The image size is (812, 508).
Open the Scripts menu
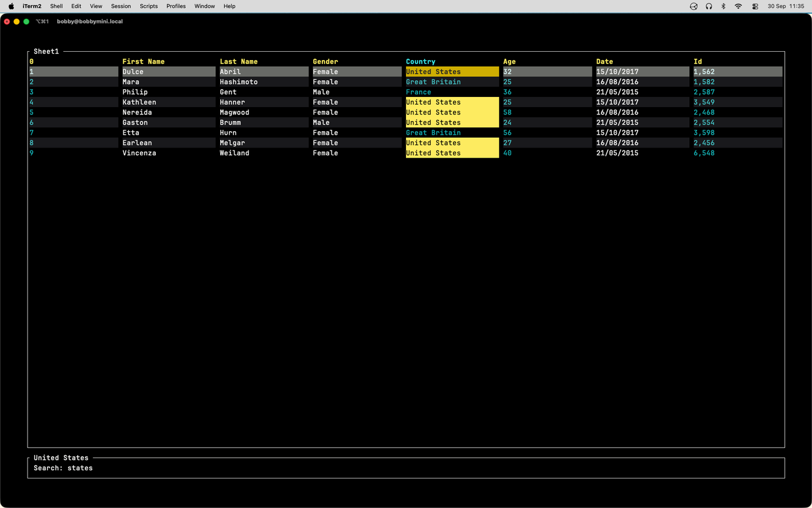[x=149, y=6]
